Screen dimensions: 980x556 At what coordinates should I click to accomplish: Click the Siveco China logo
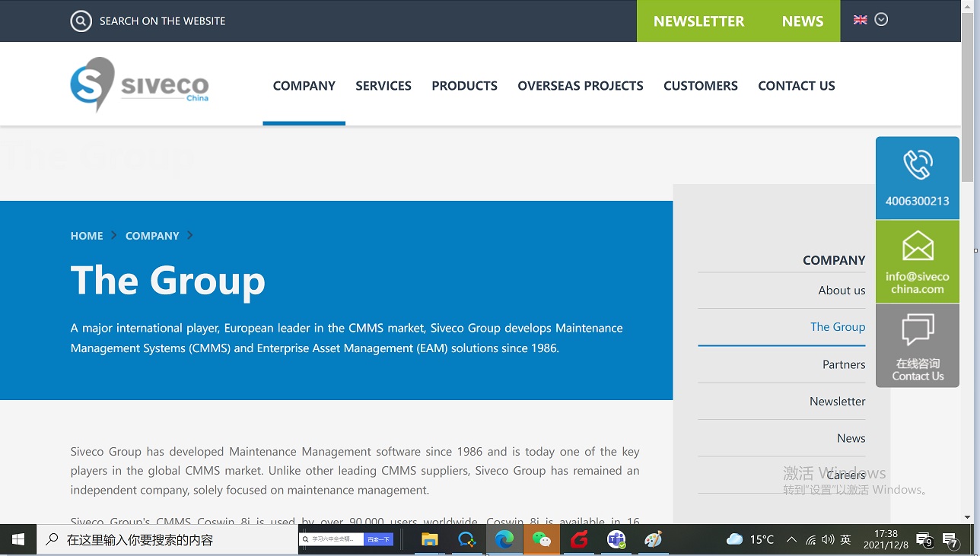pos(139,84)
